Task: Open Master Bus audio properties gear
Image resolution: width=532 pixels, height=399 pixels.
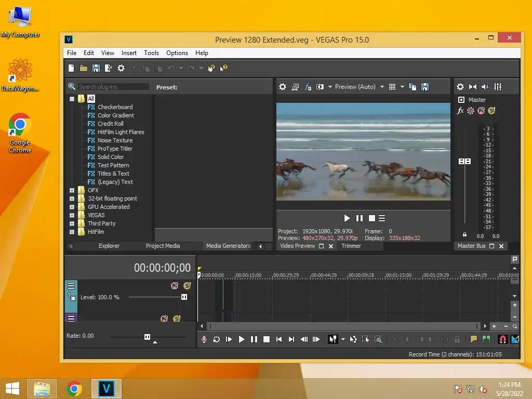Action: click(x=460, y=87)
